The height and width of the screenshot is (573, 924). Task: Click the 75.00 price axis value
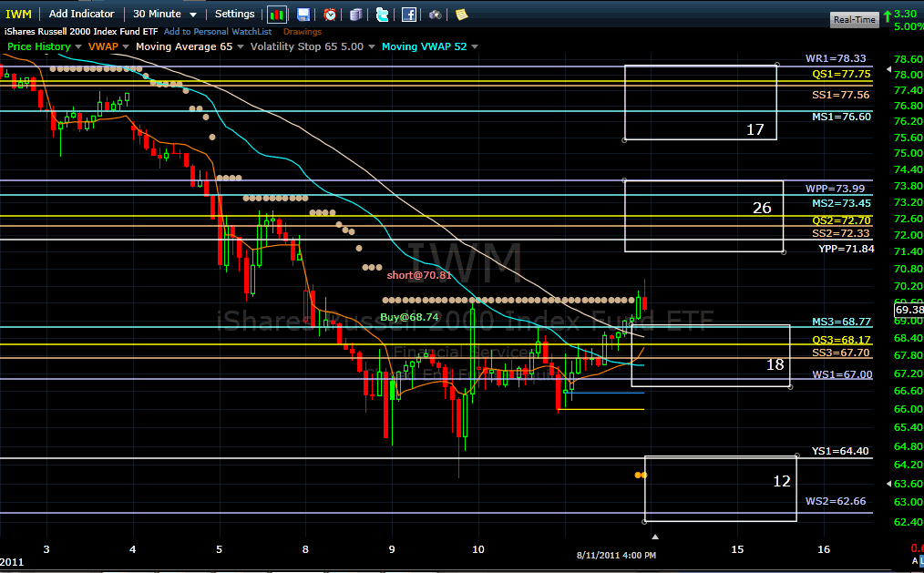point(909,153)
